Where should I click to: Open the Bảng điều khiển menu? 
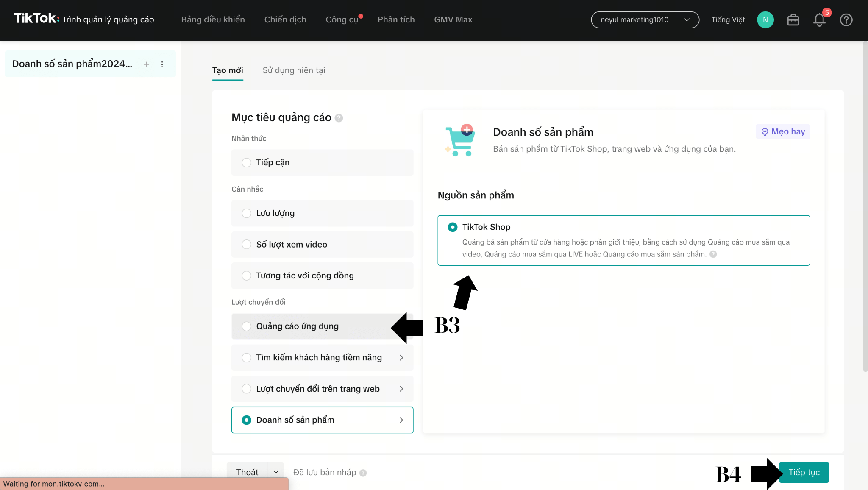[x=213, y=20]
